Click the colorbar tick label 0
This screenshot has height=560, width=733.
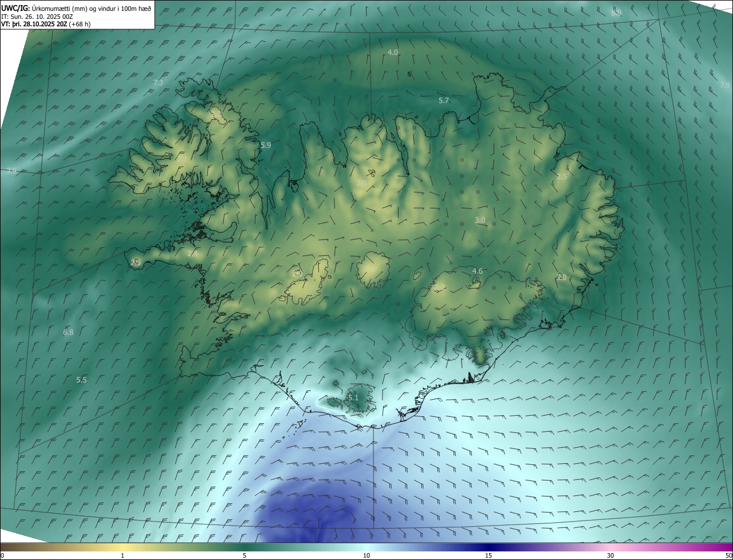(2, 556)
